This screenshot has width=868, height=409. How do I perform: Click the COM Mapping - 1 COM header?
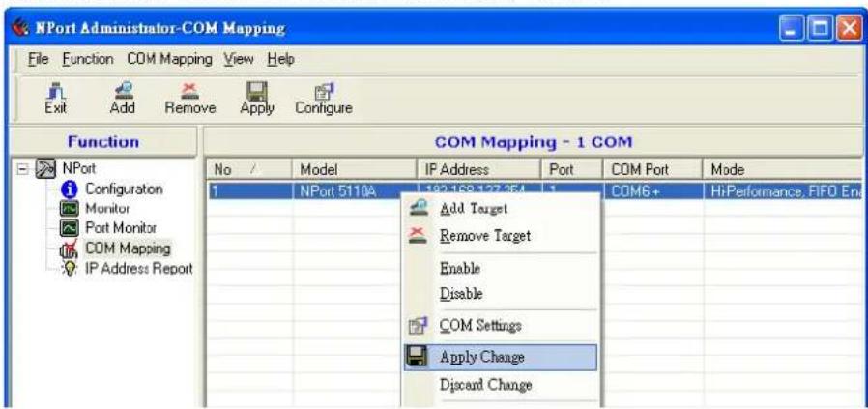tap(534, 142)
